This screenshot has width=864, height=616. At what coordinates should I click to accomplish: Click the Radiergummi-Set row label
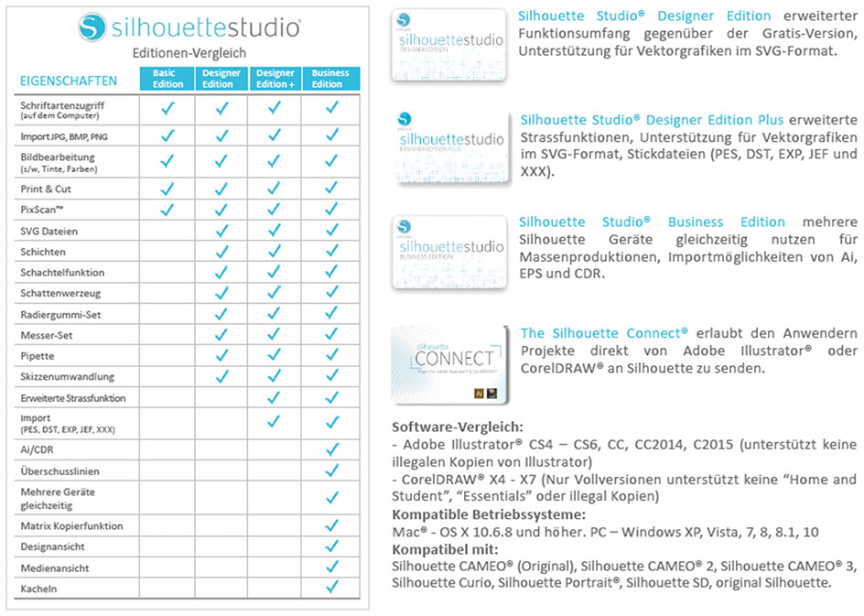[x=60, y=315]
